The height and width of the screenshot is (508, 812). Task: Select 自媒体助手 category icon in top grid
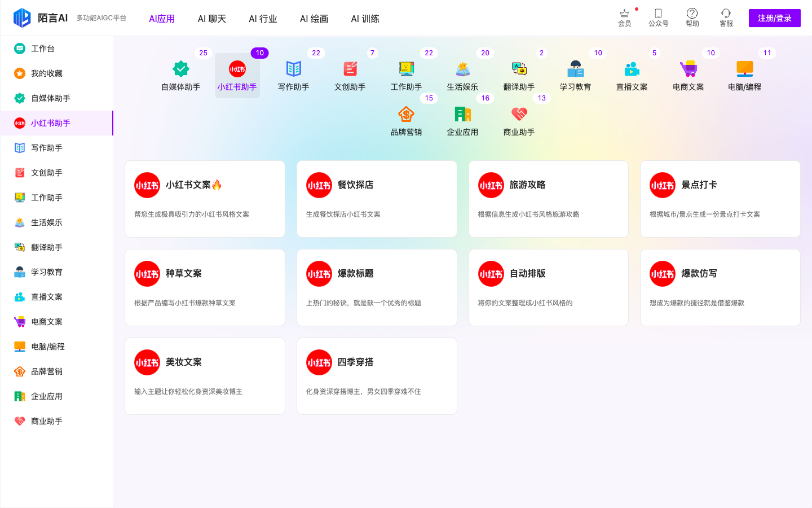pos(181,69)
